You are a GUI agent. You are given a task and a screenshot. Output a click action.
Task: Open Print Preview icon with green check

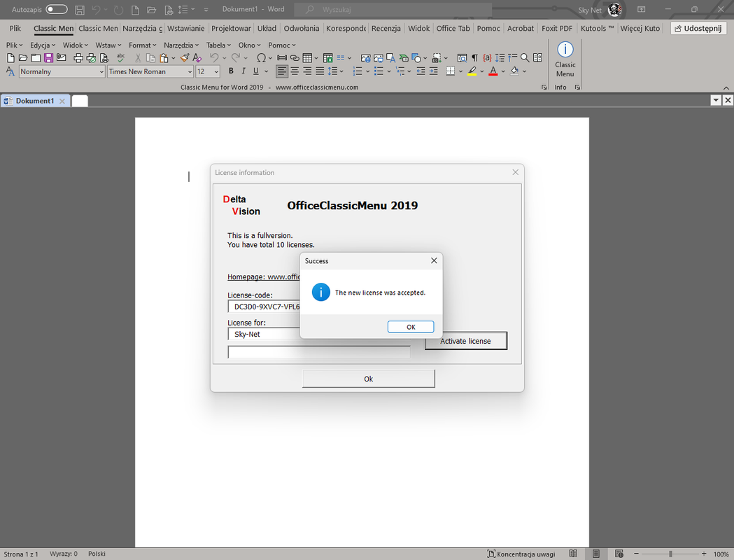tap(91, 58)
